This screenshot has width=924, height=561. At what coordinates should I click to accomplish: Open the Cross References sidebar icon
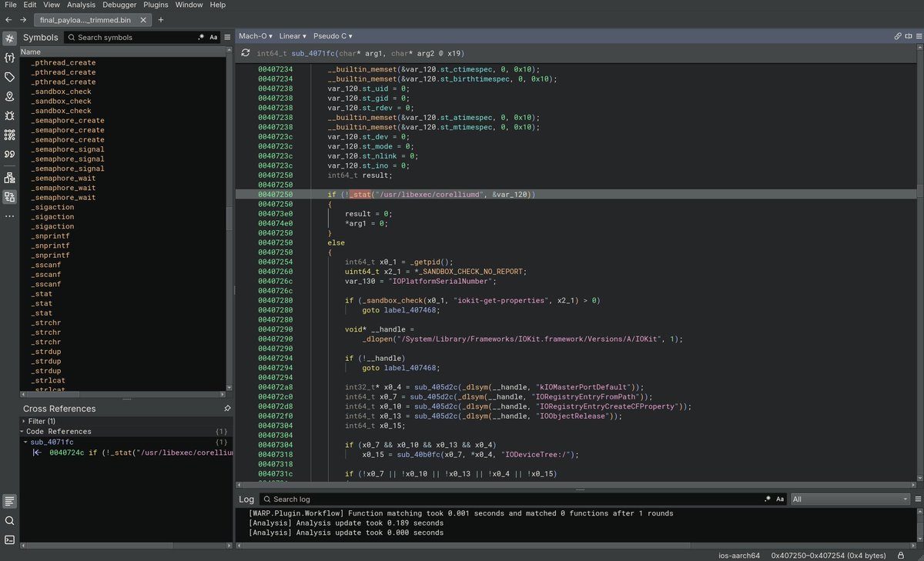pyautogui.click(x=9, y=197)
